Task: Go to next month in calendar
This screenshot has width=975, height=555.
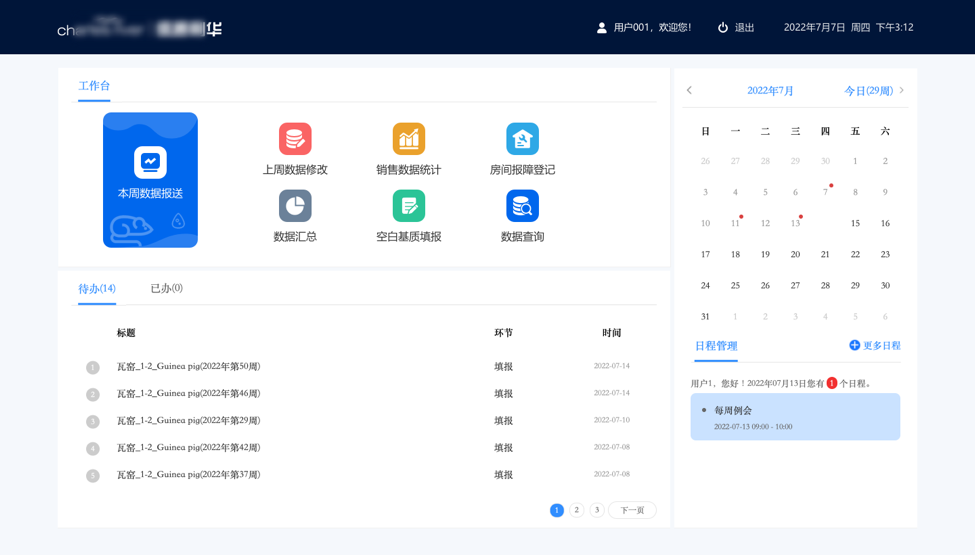Action: coord(902,91)
